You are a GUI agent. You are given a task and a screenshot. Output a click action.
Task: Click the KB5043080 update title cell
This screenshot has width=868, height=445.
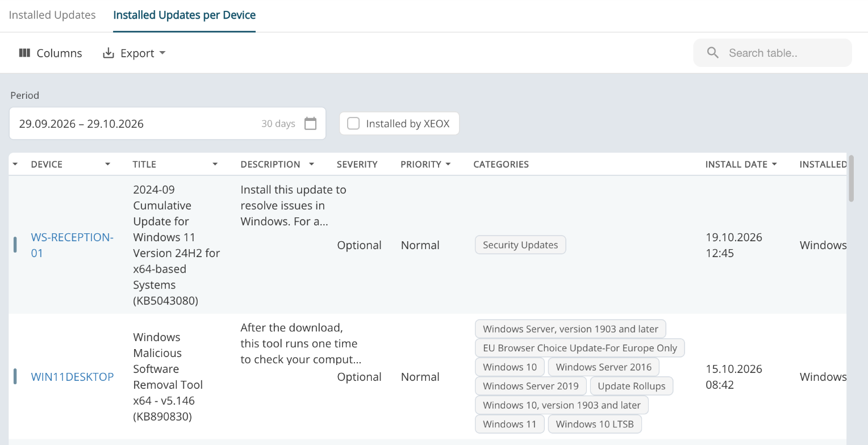pyautogui.click(x=177, y=245)
